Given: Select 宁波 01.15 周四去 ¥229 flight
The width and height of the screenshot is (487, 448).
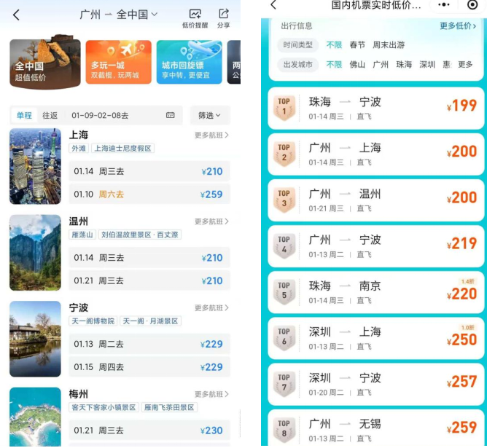Looking at the screenshot, I should (149, 367).
